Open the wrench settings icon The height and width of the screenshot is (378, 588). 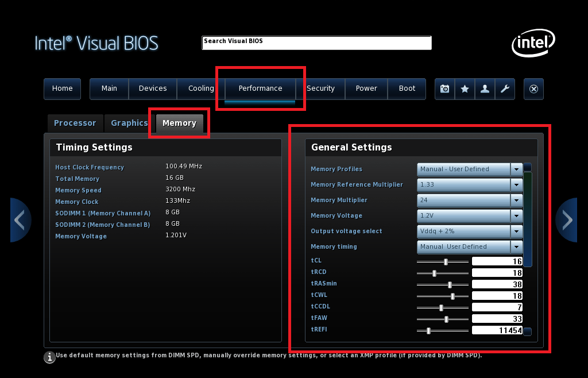505,89
